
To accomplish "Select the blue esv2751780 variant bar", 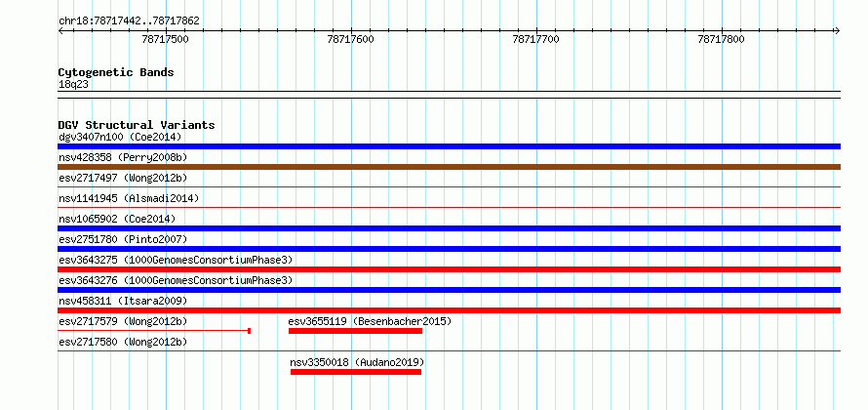I will [449, 249].
